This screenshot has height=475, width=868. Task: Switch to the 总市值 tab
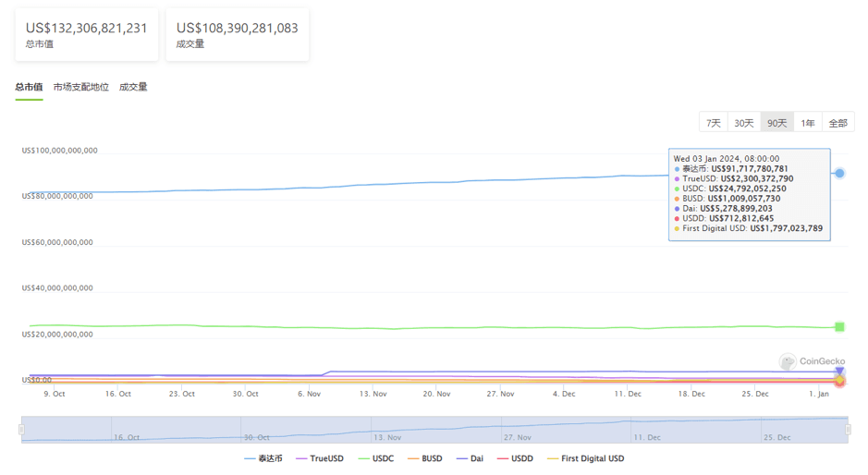click(29, 87)
